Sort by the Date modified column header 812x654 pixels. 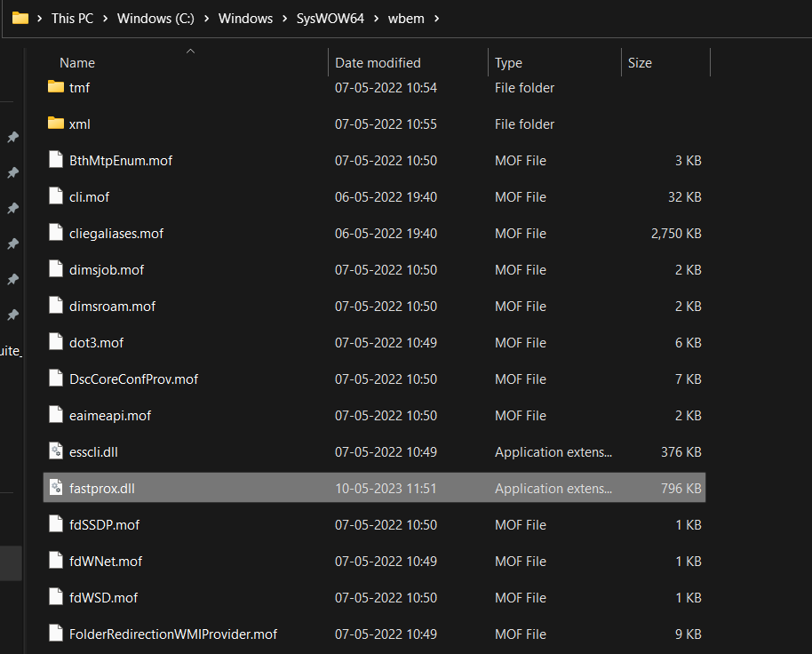click(378, 63)
